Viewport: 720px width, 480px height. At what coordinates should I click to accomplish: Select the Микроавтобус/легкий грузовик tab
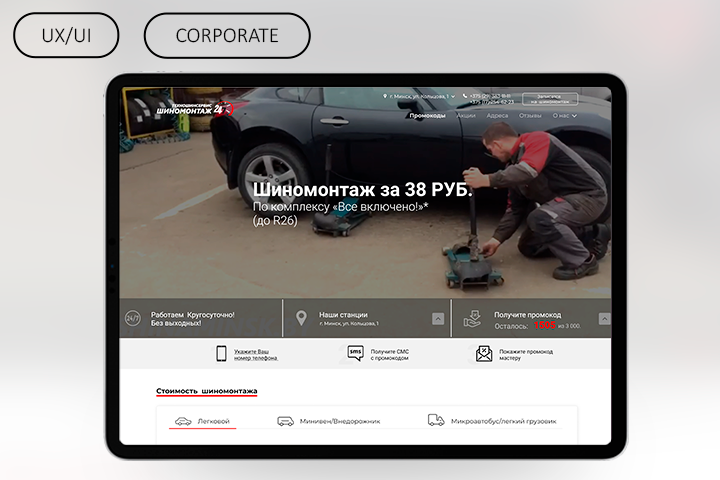click(492, 421)
